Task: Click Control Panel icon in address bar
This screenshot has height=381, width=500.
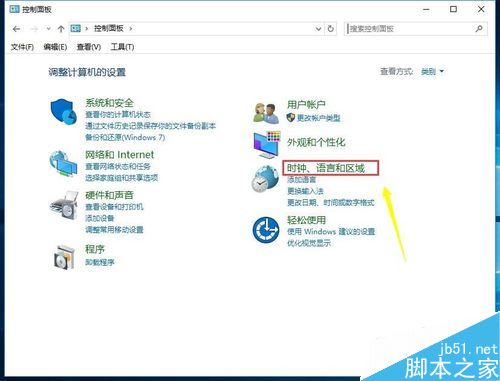Action: [76, 29]
